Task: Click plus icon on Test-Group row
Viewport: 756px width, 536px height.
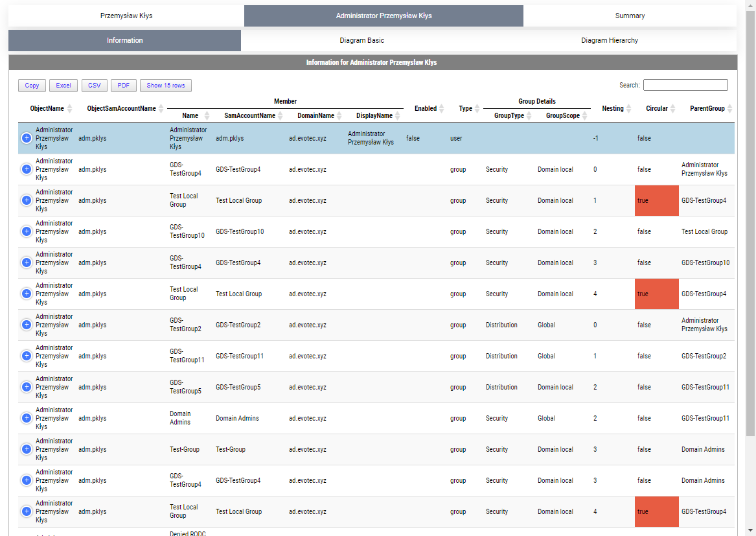Action: [27, 449]
